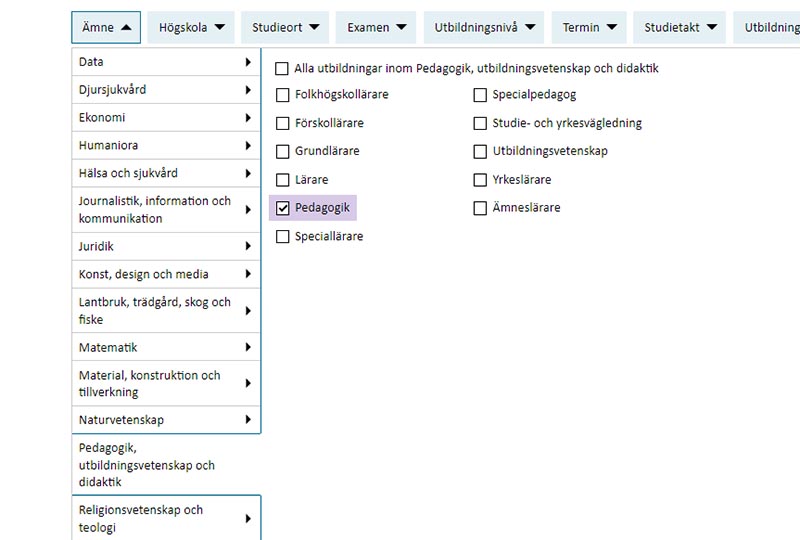
Task: Click the arrow beside Ekonomi category
Action: (x=247, y=118)
